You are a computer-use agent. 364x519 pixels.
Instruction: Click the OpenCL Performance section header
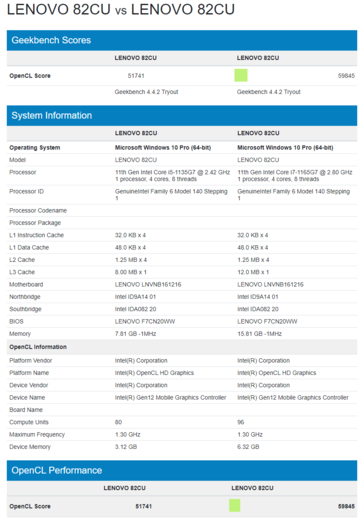[x=182, y=470]
